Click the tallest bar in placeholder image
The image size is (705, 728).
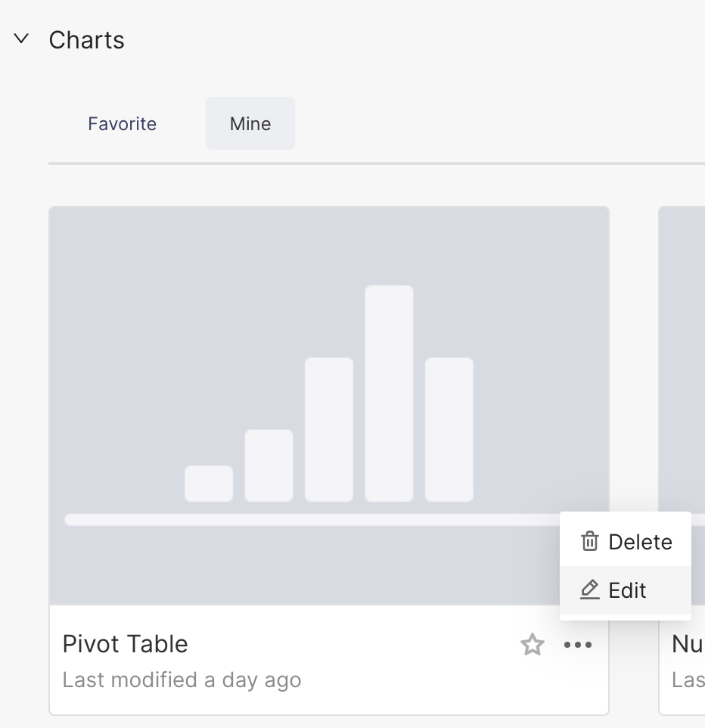(389, 393)
